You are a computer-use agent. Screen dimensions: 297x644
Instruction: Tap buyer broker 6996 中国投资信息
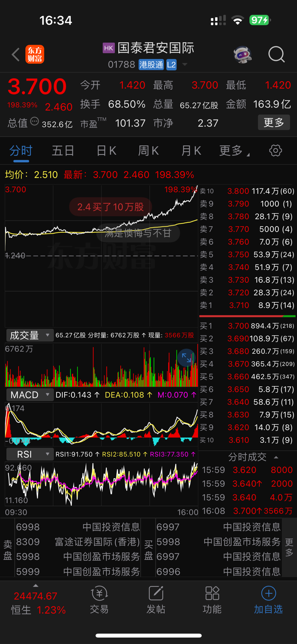click(x=218, y=571)
